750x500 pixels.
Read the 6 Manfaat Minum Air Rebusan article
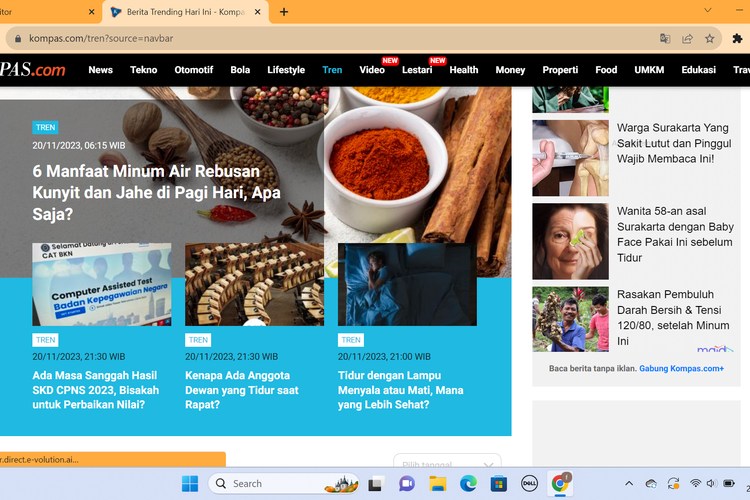(x=156, y=192)
